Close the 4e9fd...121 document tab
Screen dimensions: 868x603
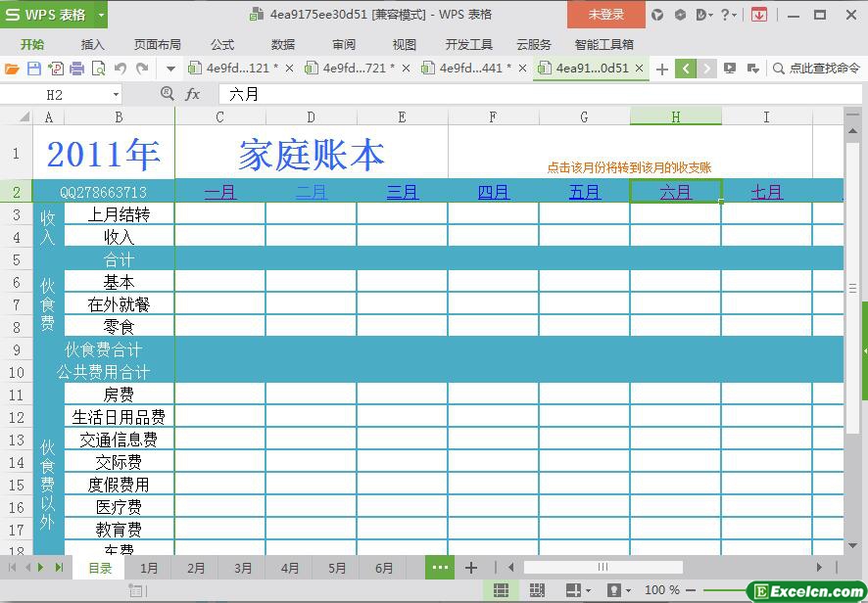pos(289,69)
